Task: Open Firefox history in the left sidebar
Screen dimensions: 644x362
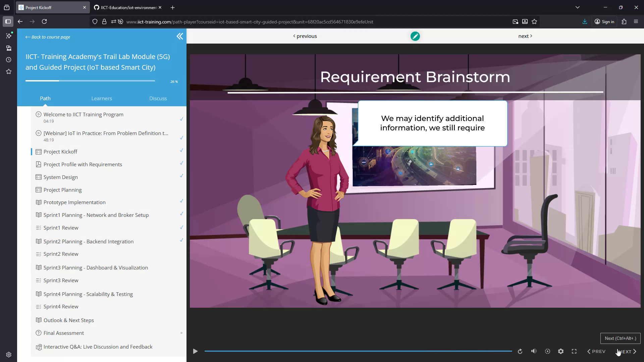Action: click(x=8, y=60)
